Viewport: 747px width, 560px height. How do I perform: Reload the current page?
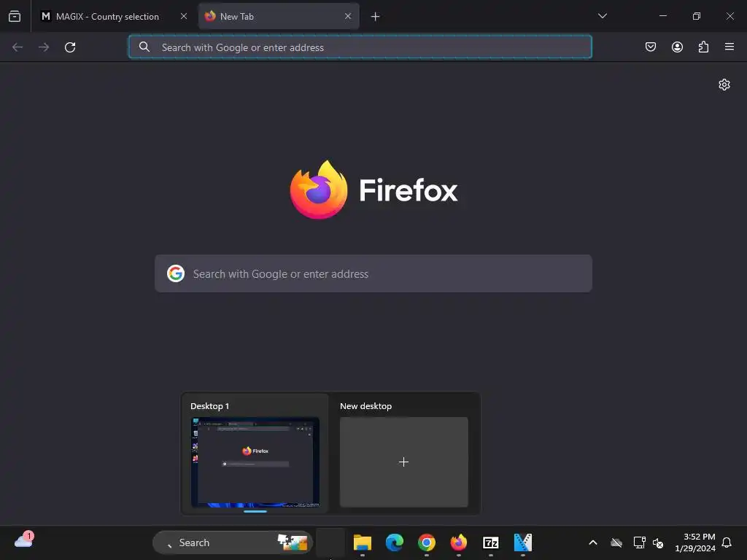(70, 47)
